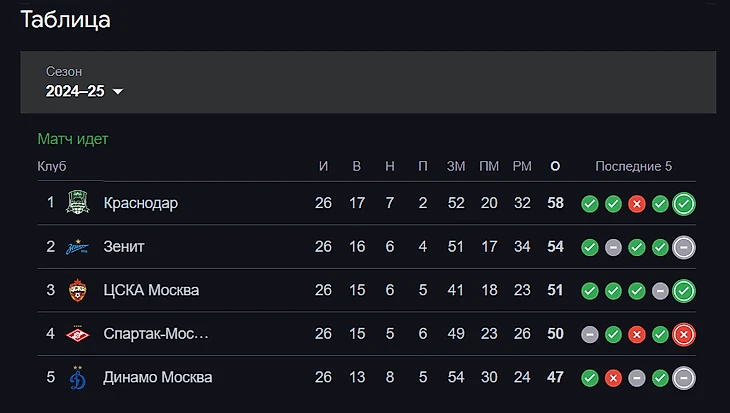This screenshot has height=413, width=730.
Task: Click the CSKA Moscow crest icon
Action: [x=77, y=290]
